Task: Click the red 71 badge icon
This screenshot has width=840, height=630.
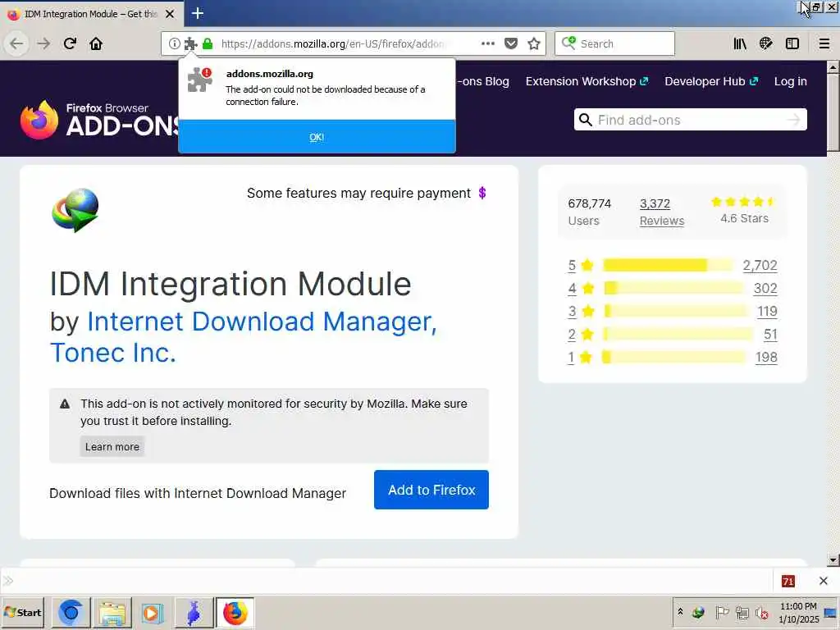Action: tap(787, 582)
